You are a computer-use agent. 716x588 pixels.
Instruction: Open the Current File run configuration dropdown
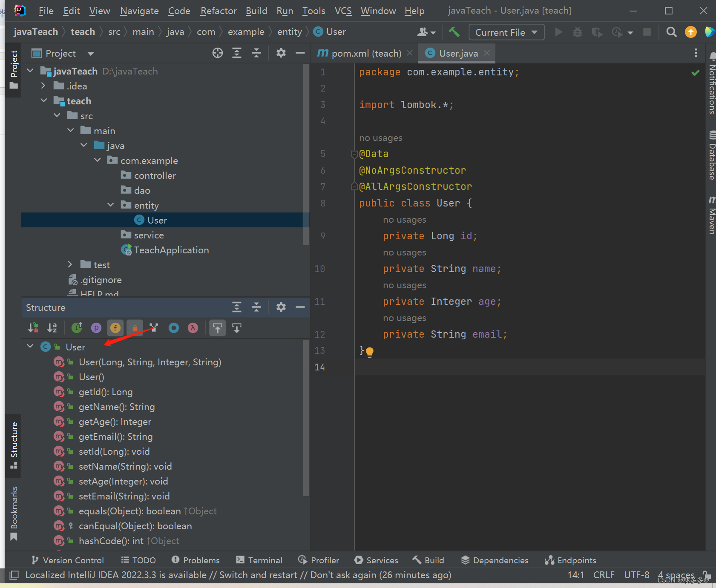(x=506, y=32)
